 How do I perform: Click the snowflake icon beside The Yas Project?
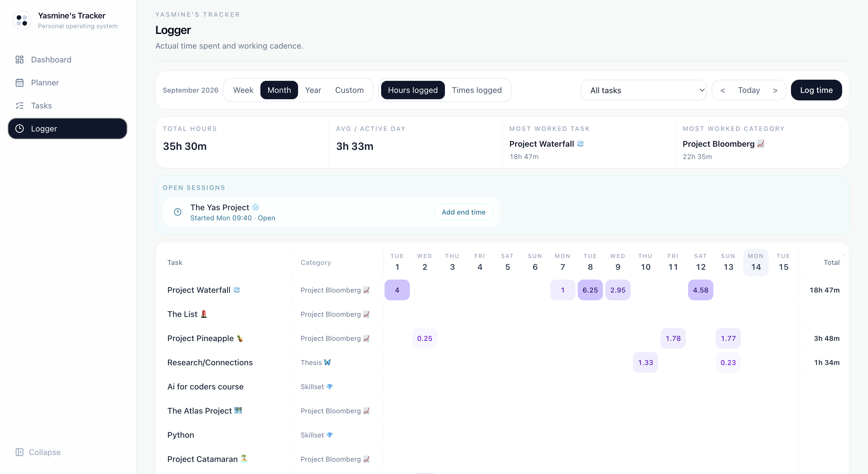(x=256, y=207)
